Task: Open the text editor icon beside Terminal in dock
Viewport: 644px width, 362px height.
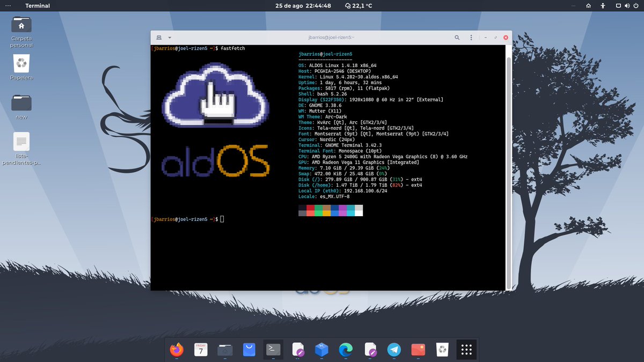Action: pyautogui.click(x=298, y=350)
